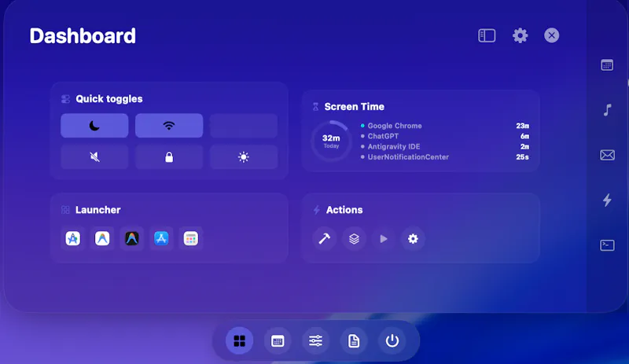The width and height of the screenshot is (629, 364).
Task: Open terminal icon in right sidebar
Action: [x=607, y=245]
